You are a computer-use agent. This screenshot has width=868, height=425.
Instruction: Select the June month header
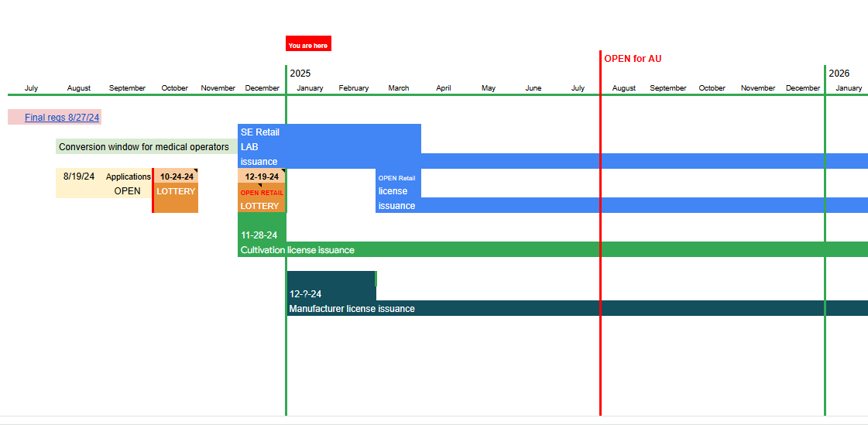[533, 88]
